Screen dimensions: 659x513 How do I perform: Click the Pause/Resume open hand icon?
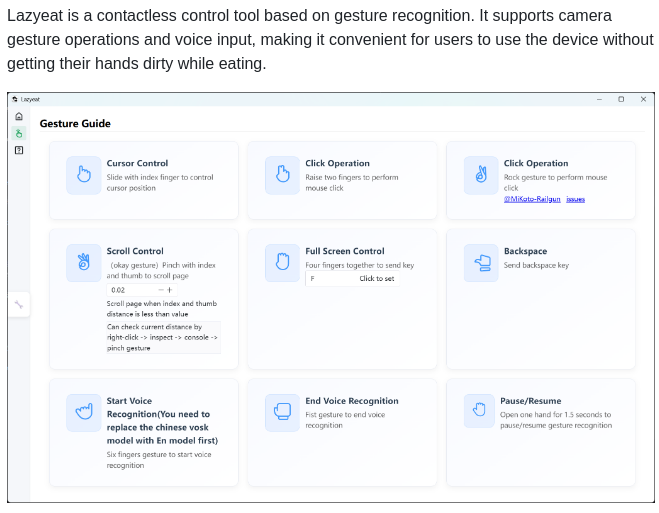tap(481, 412)
